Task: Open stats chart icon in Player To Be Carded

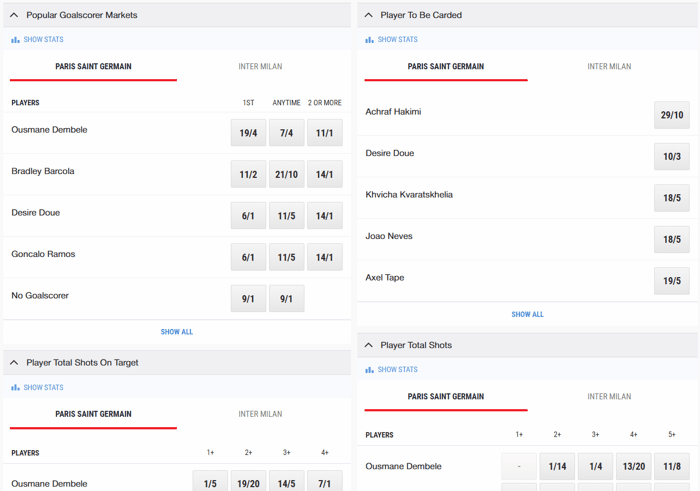Action: point(369,40)
